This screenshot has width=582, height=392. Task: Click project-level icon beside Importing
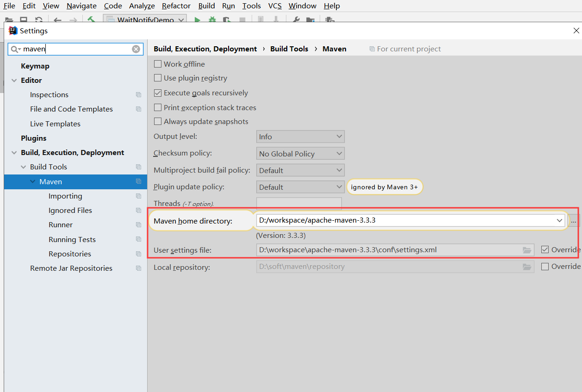pyautogui.click(x=138, y=196)
